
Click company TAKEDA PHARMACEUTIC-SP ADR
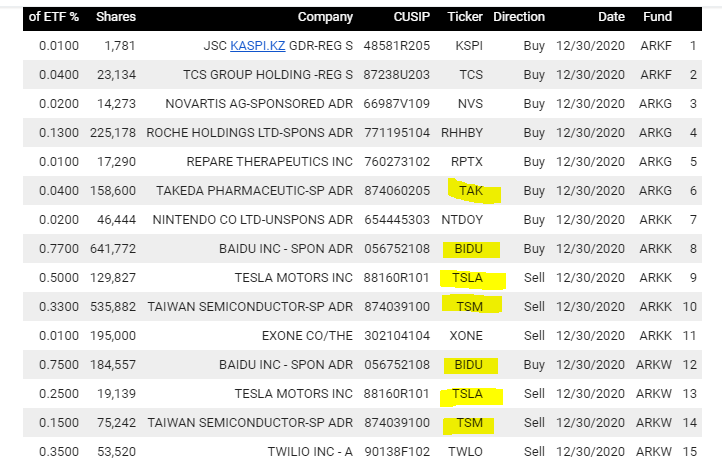point(255,191)
